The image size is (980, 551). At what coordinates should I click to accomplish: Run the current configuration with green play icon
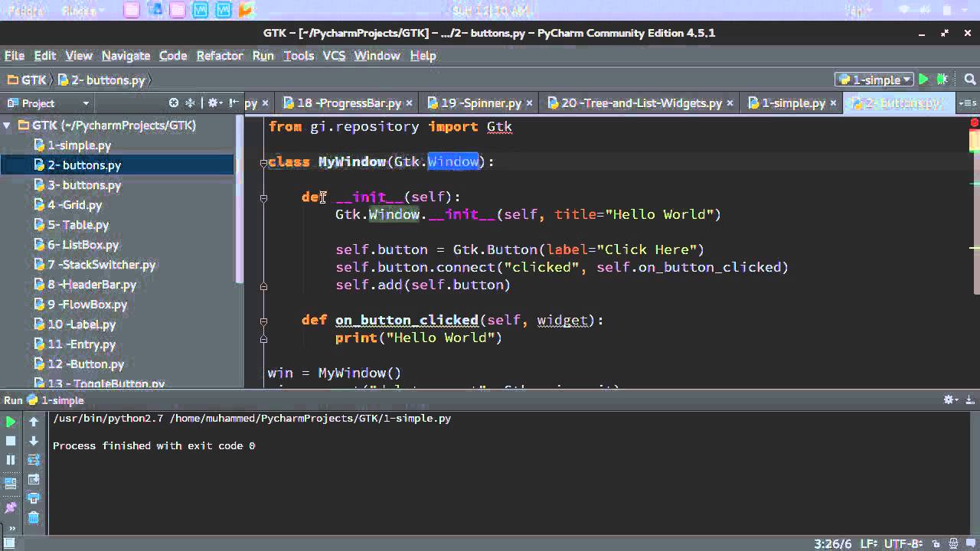tap(923, 80)
